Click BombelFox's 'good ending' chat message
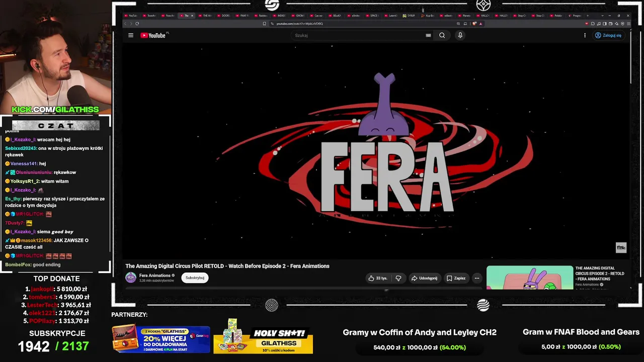This screenshot has width=644, height=362. click(x=33, y=264)
